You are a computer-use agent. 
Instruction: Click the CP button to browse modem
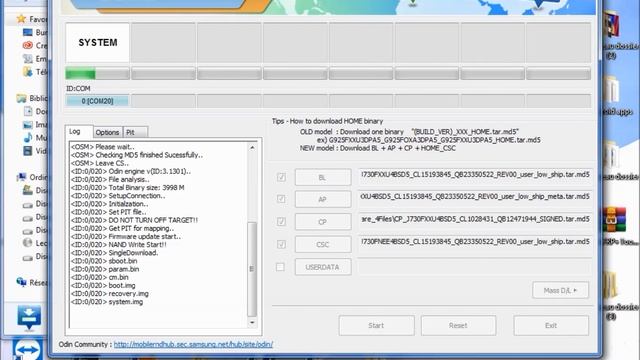click(323, 222)
